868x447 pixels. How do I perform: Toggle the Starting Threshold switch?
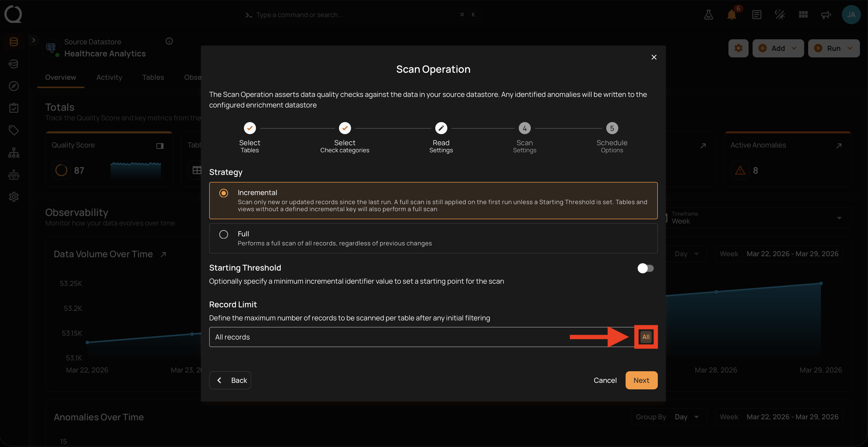[645, 268]
